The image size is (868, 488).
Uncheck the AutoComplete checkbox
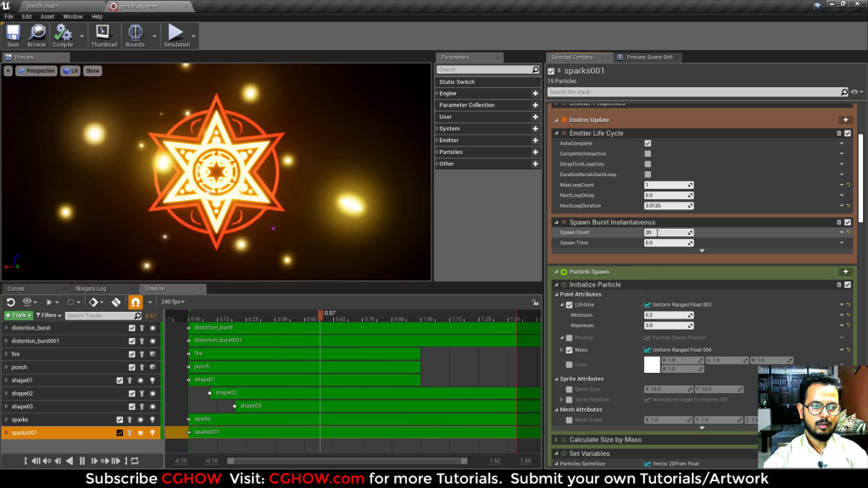click(x=648, y=143)
